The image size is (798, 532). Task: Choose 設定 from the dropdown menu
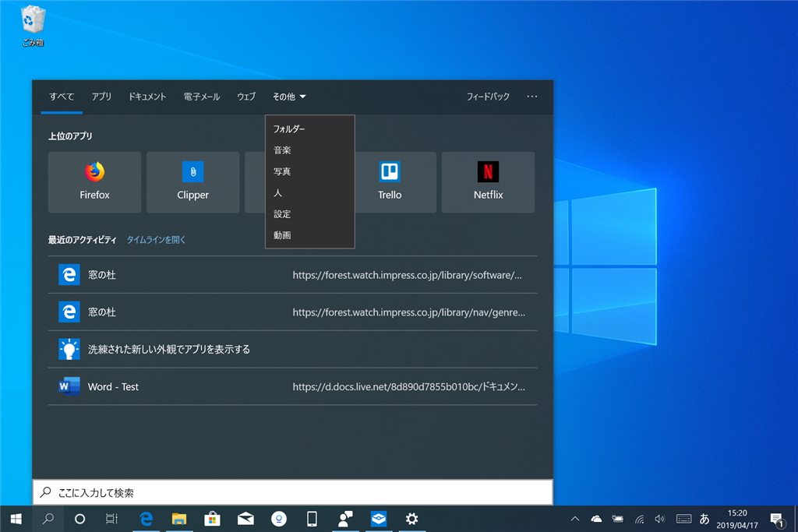coord(310,214)
